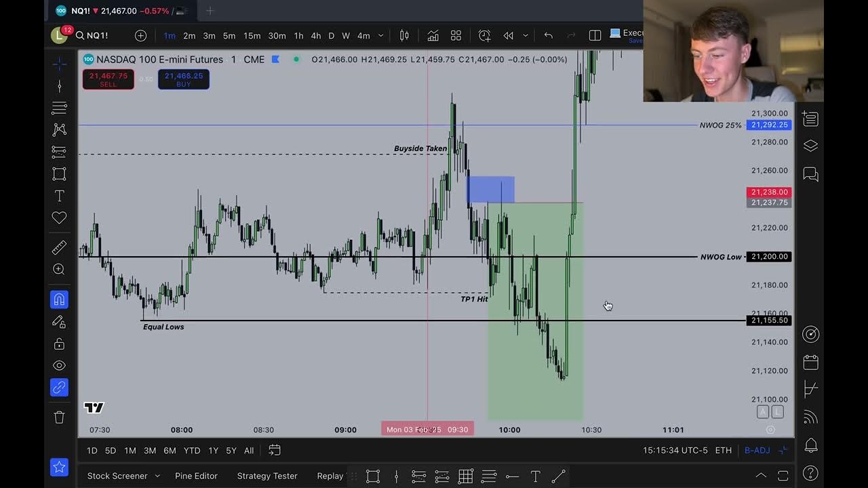Expand the replay options chevron
Viewport: 868px width, 488px height.
(x=526, y=35)
